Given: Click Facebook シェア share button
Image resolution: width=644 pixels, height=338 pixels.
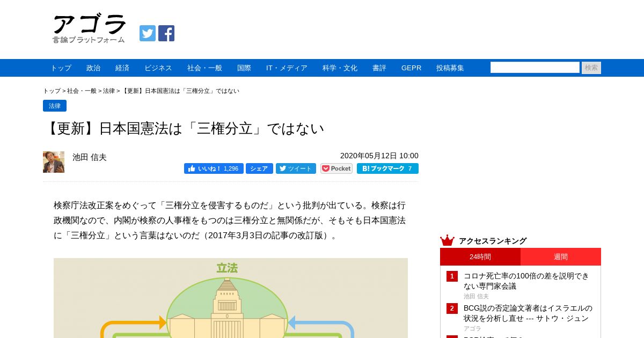Looking at the screenshot, I should pyautogui.click(x=259, y=168).
